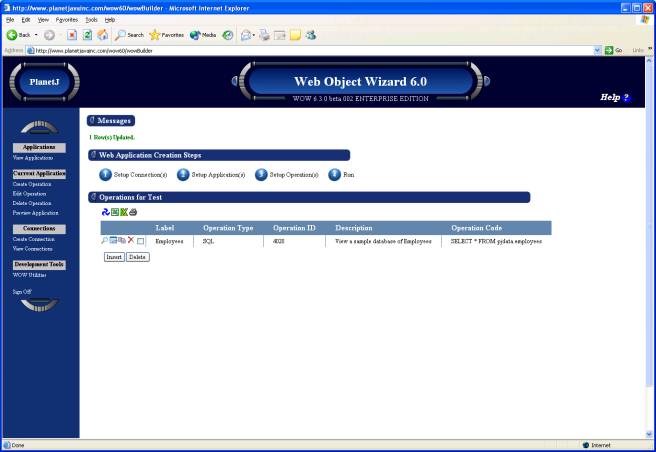The width and height of the screenshot is (656, 452).
Task: Click the copy icon in Employees row
Action: (x=122, y=241)
